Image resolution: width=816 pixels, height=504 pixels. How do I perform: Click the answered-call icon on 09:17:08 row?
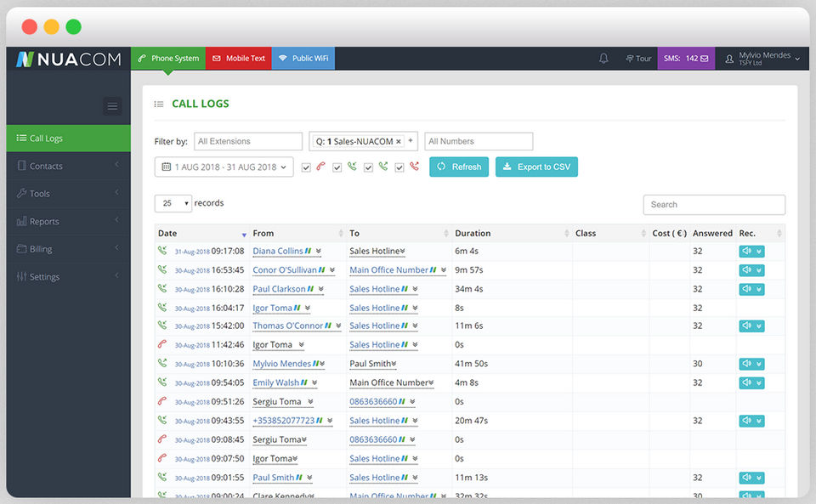click(162, 250)
